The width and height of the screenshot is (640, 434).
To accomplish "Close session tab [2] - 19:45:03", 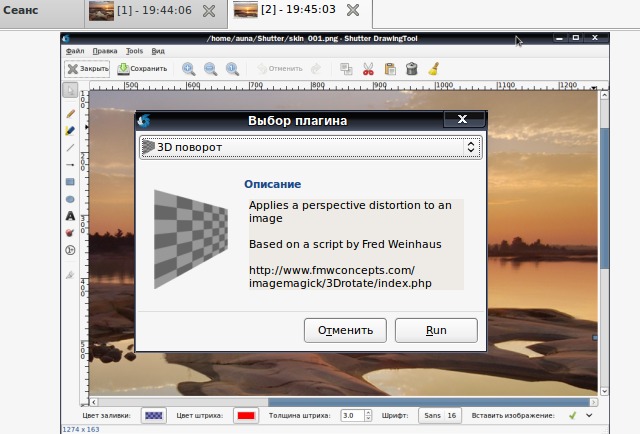I will pos(353,10).
